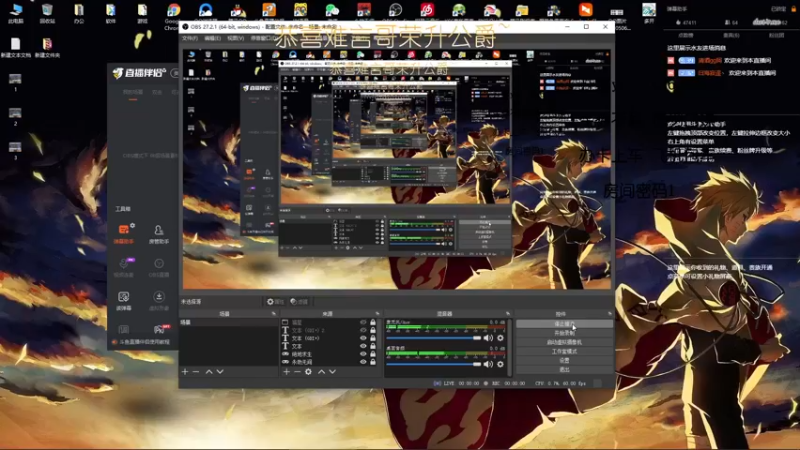Open source properties gear in Sources toolbar
800x450 pixels.
pos(308,371)
